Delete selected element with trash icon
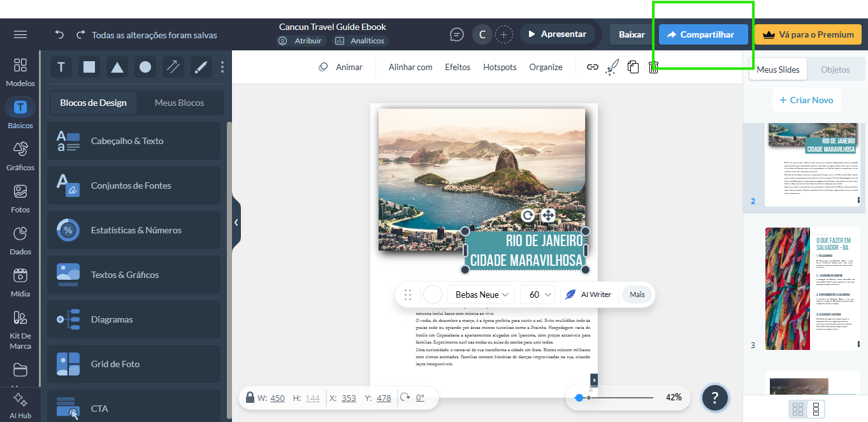The image size is (868, 422). pos(653,67)
